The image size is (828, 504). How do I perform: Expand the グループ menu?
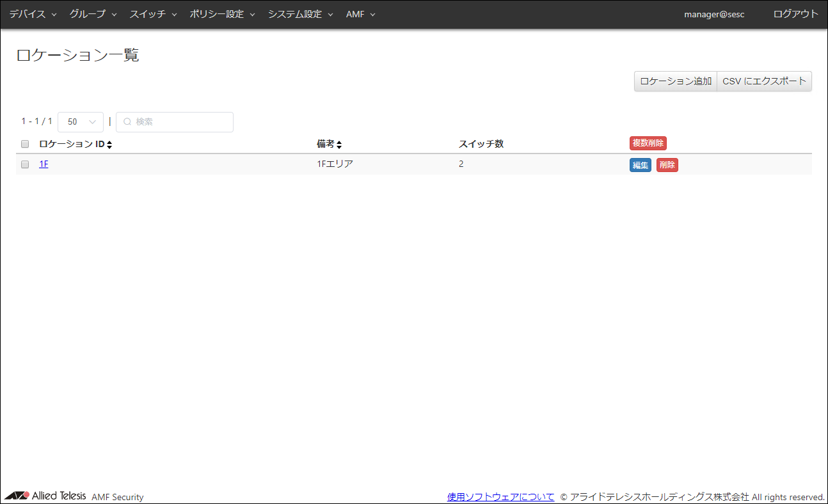(93, 14)
